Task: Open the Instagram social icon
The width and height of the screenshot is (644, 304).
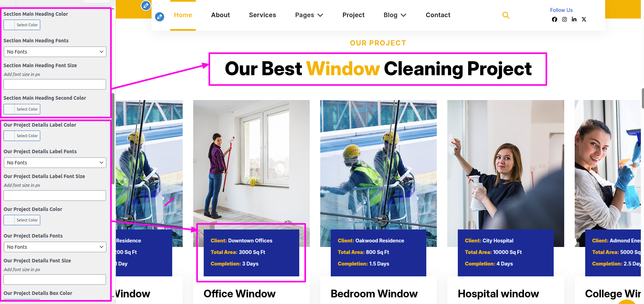Action: coord(565,20)
